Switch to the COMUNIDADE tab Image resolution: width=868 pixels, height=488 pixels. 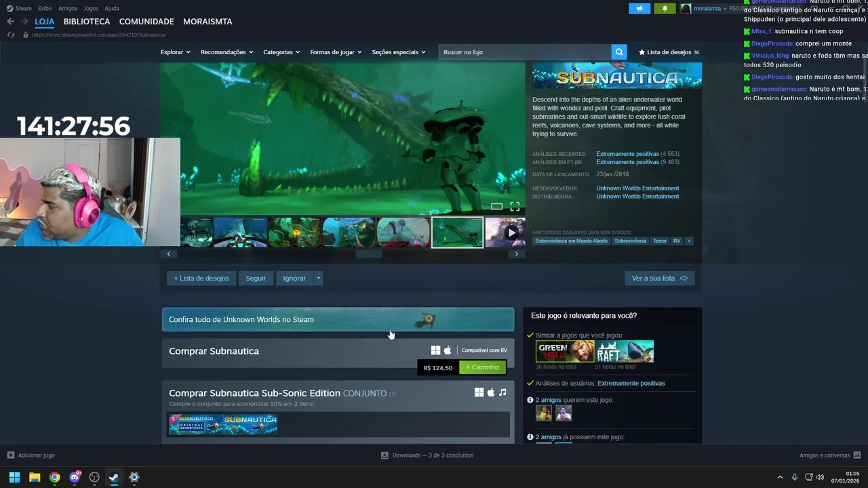[146, 22]
